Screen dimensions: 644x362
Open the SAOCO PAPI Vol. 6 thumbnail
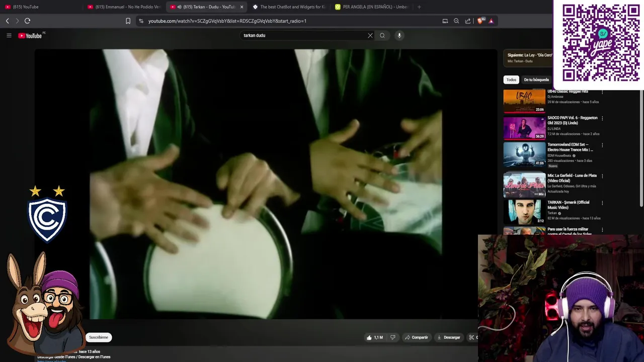pos(524,128)
